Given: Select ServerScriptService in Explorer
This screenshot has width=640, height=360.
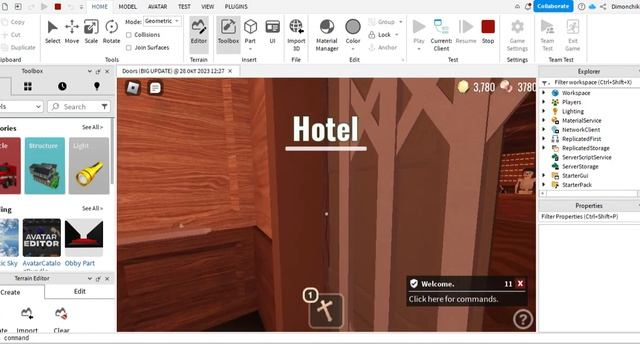Looking at the screenshot, I should (x=587, y=157).
